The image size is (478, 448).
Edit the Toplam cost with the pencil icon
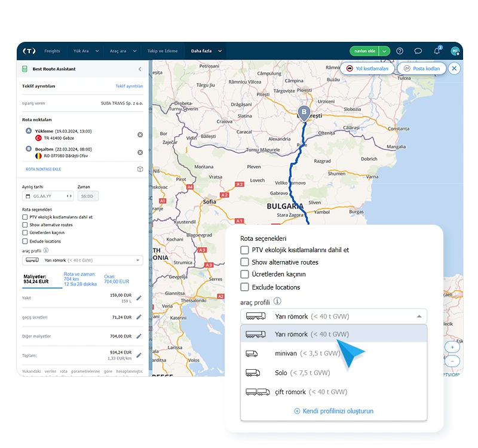139,355
